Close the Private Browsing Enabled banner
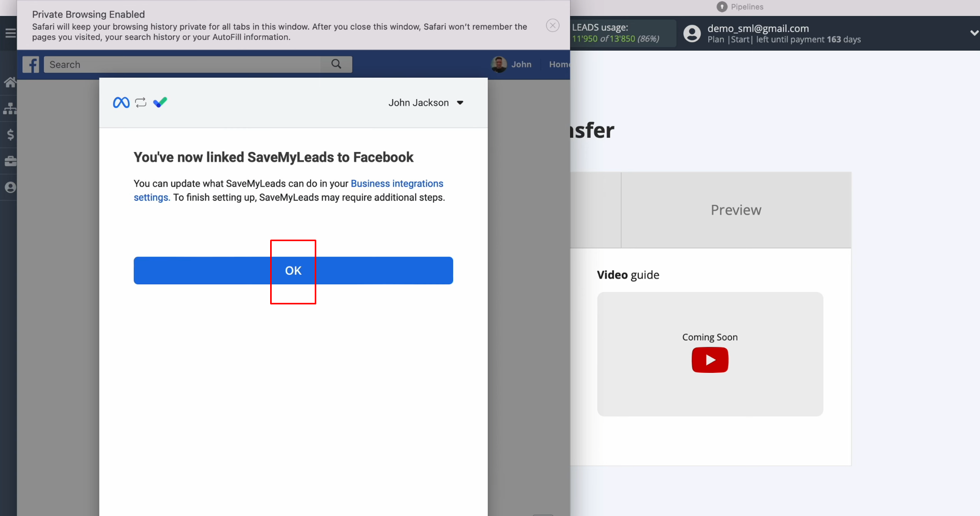The height and width of the screenshot is (516, 980). [553, 25]
